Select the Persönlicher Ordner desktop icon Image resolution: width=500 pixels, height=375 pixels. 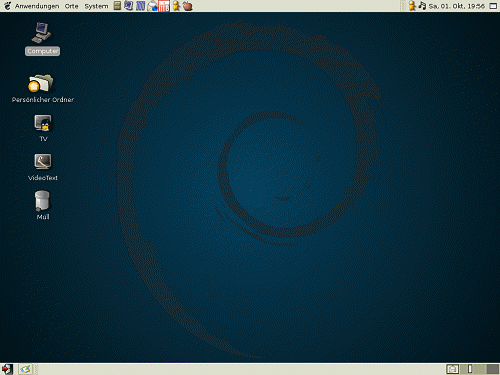pos(42,88)
